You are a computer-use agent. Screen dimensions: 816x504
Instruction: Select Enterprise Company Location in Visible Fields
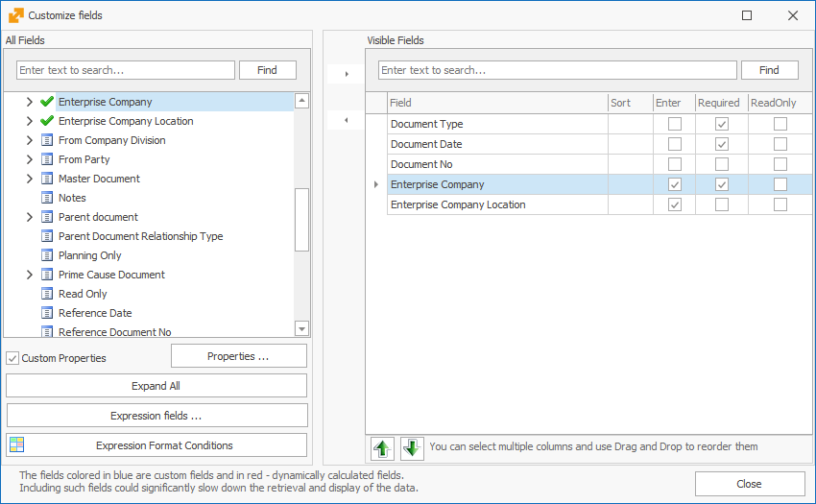pyautogui.click(x=599, y=204)
